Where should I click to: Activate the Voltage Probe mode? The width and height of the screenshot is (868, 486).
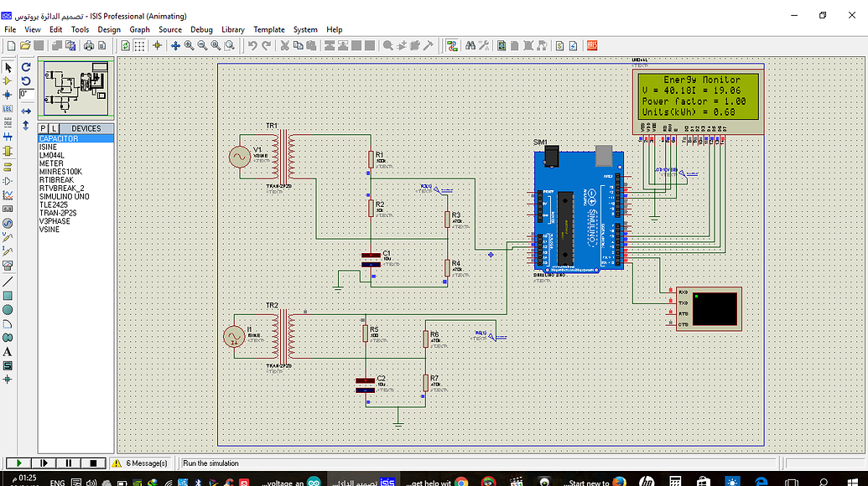point(7,239)
